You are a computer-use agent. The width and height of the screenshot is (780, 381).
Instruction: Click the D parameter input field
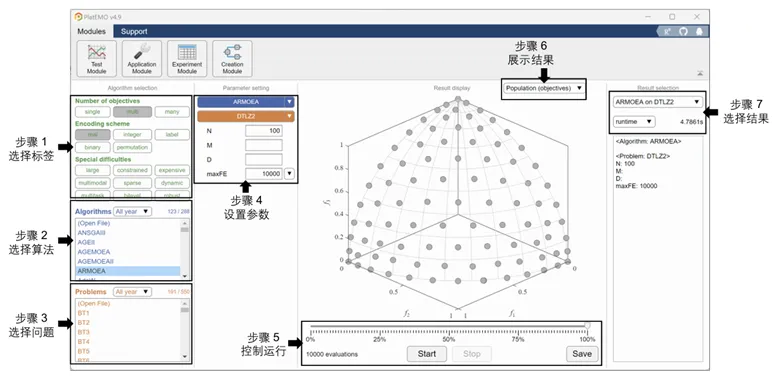pyautogui.click(x=264, y=160)
